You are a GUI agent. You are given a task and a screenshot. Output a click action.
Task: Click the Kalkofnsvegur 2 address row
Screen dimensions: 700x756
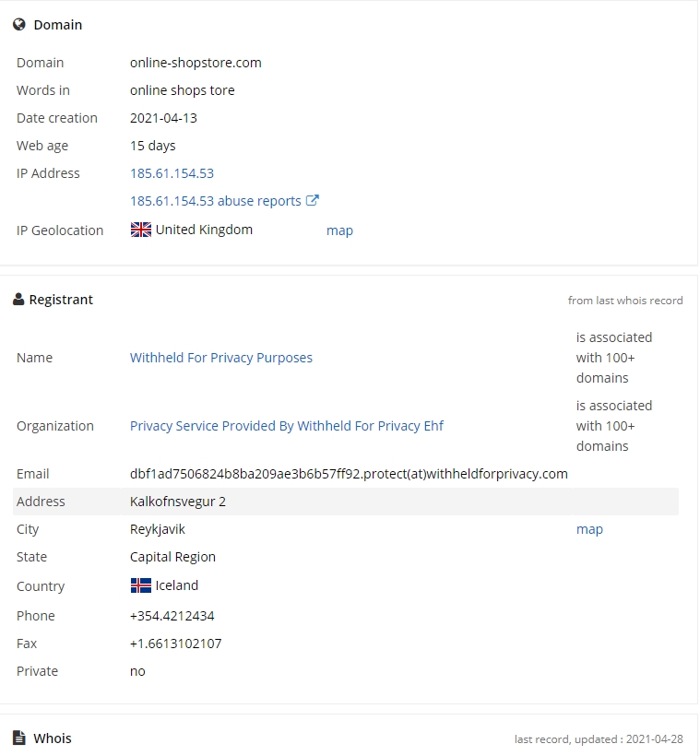(x=346, y=502)
